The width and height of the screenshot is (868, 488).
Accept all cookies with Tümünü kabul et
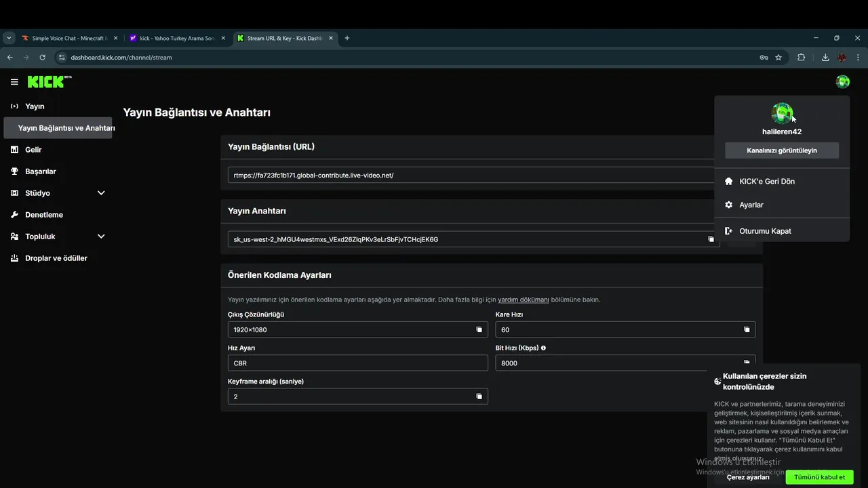819,477
